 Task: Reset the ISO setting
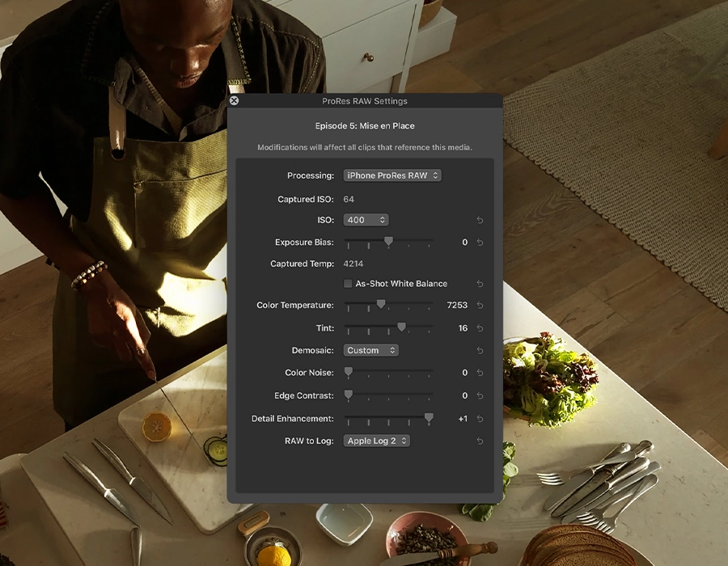point(480,220)
